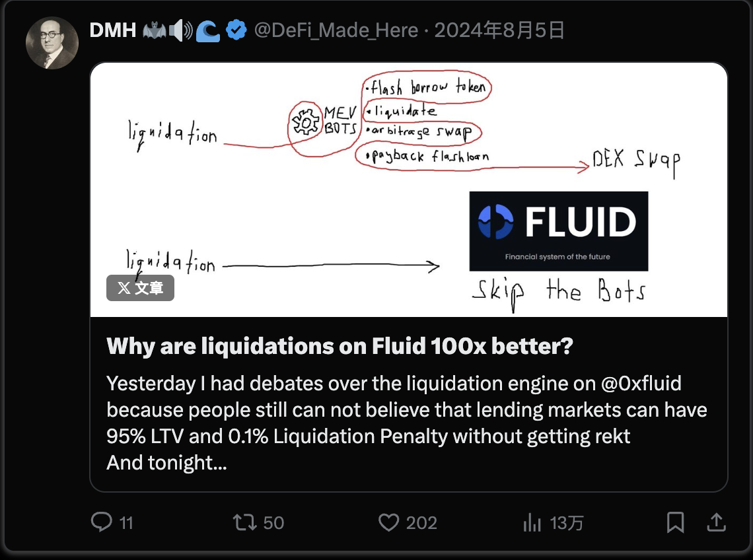
Task: Click the blue wave emoji beside DMH
Action: (x=208, y=30)
